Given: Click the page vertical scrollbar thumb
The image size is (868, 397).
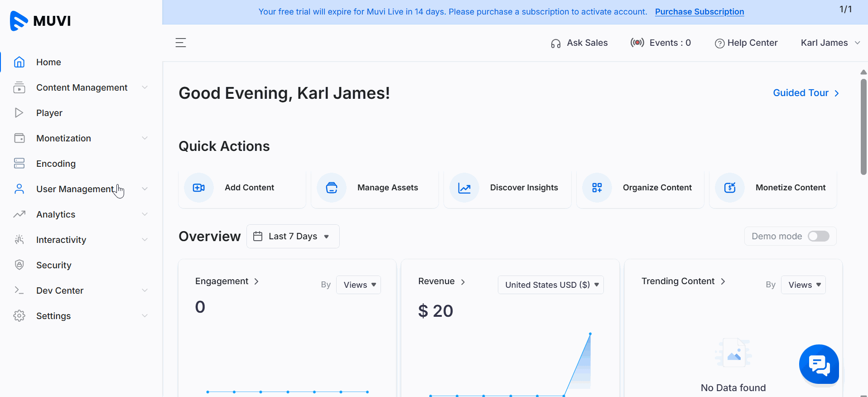Looking at the screenshot, I should tap(863, 127).
